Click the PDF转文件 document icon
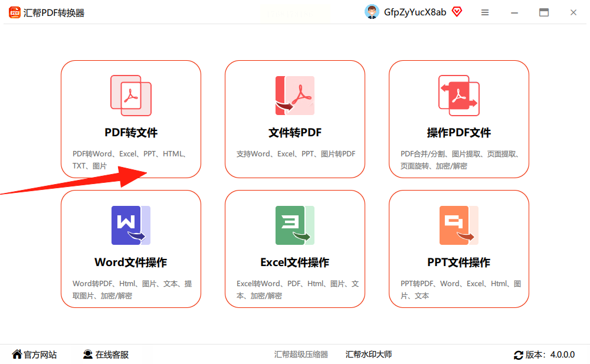Viewport: 590px width, 364px height. (131, 96)
